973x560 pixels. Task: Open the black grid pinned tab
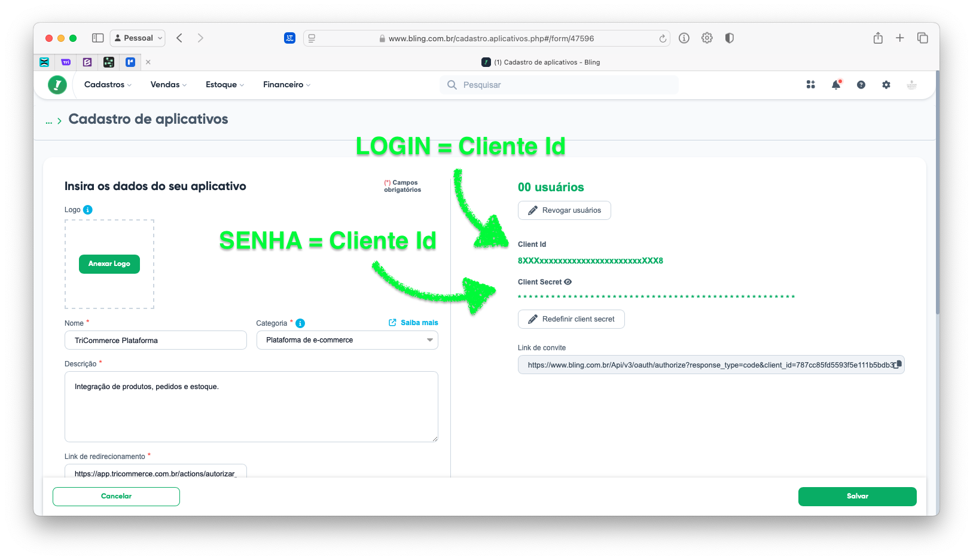pyautogui.click(x=109, y=62)
